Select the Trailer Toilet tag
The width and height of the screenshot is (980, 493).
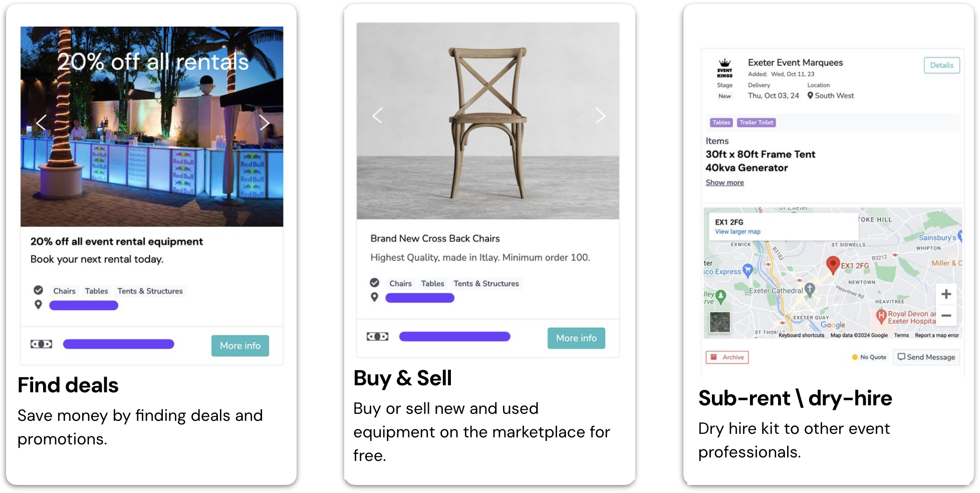click(756, 122)
